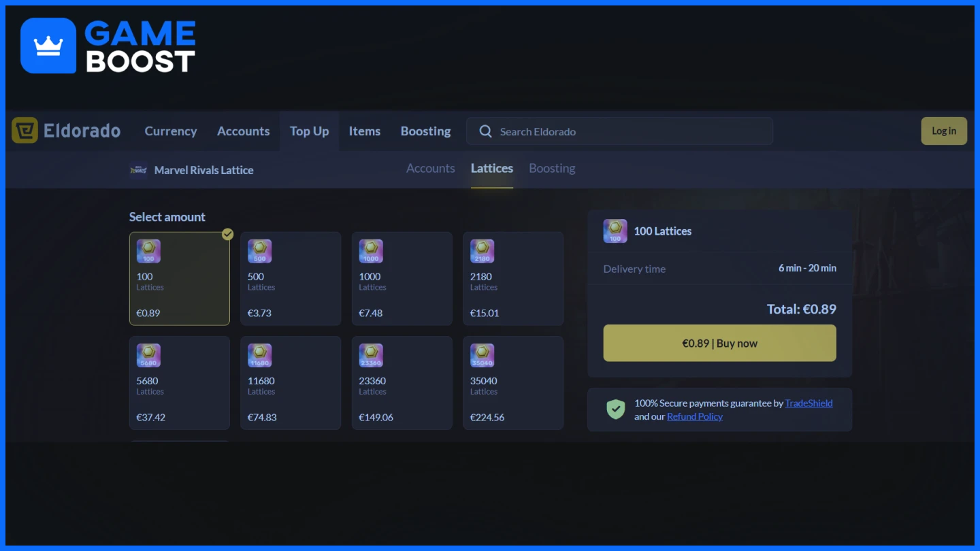Select the 2180 Lattices amount option
Screen dimensions: 980x551
tap(513, 279)
